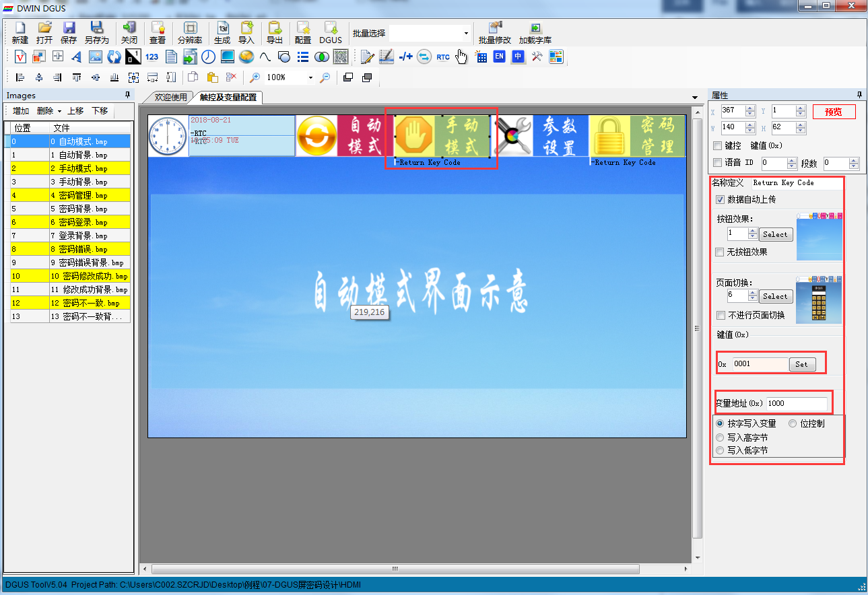This screenshot has width=868, height=595.
Task: Open 分辨率 resolution settings
Action: point(190,32)
